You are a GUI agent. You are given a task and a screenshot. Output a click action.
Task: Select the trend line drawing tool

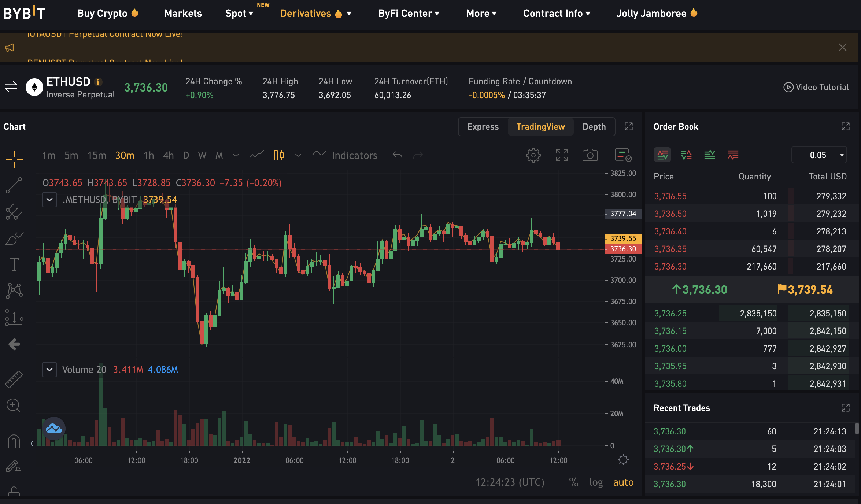coord(14,185)
